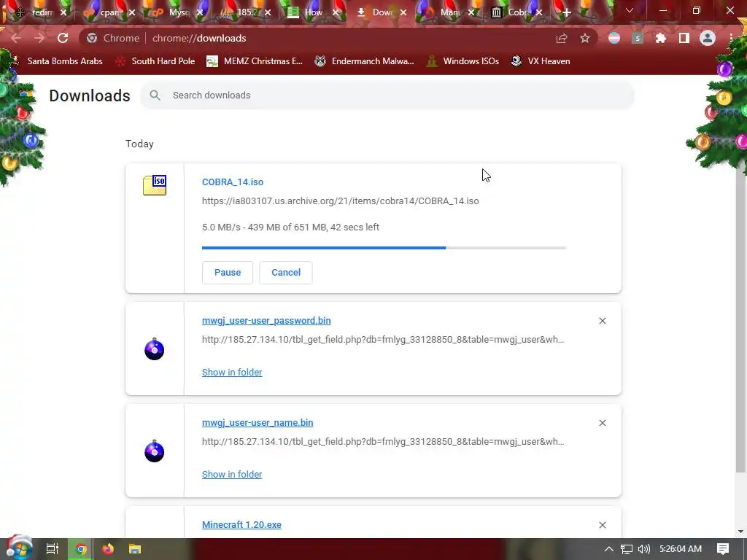This screenshot has width=747, height=560.
Task: Open Task View on the taskbar
Action: click(x=53, y=549)
